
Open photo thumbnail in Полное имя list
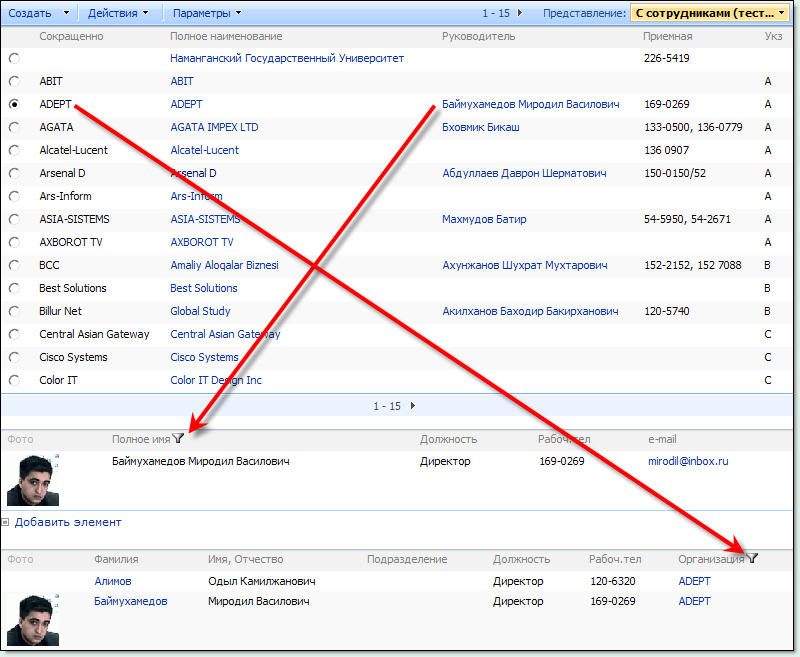coord(33,479)
